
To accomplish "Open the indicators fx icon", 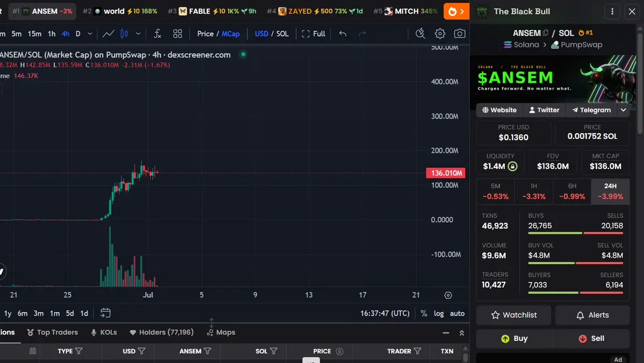I will tap(157, 34).
